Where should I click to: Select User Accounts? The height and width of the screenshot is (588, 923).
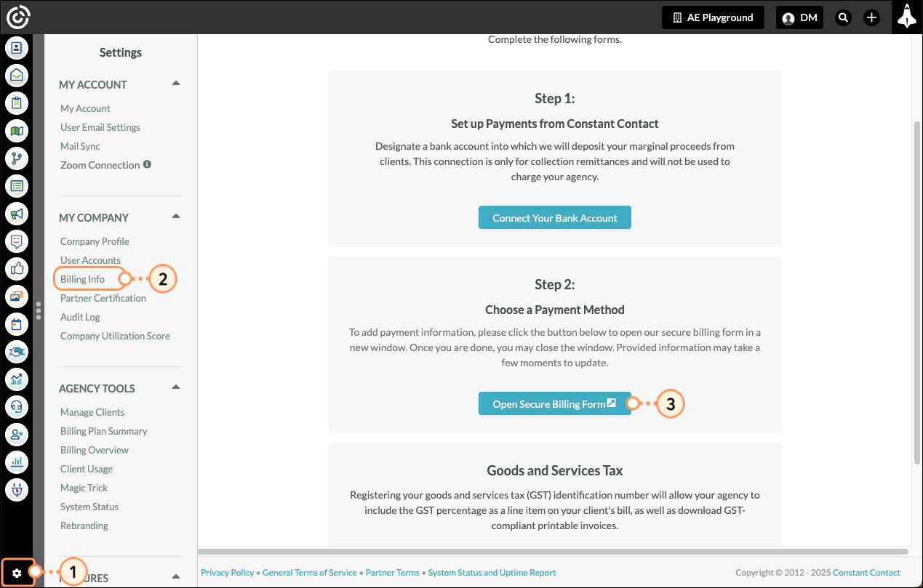(x=90, y=260)
